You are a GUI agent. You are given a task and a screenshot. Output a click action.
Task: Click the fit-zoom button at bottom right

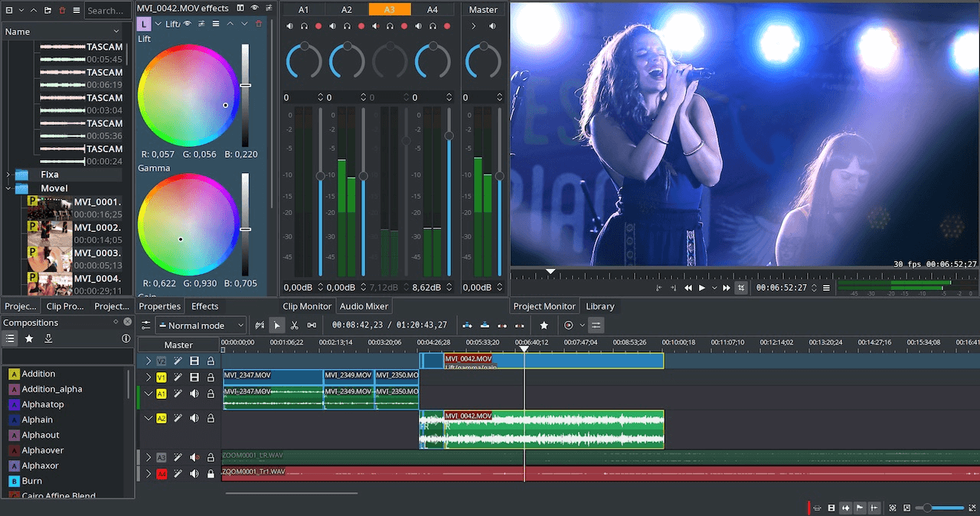click(x=972, y=507)
